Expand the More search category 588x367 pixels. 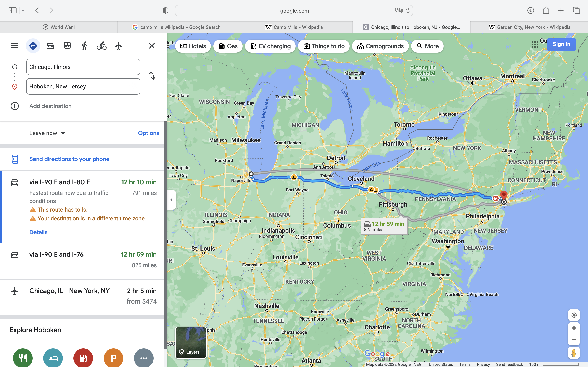pyautogui.click(x=427, y=46)
